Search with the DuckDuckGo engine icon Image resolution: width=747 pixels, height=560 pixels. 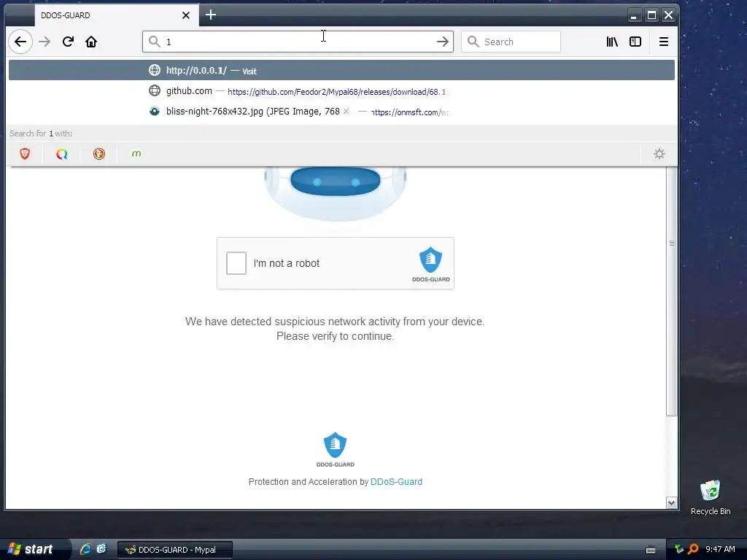click(99, 154)
